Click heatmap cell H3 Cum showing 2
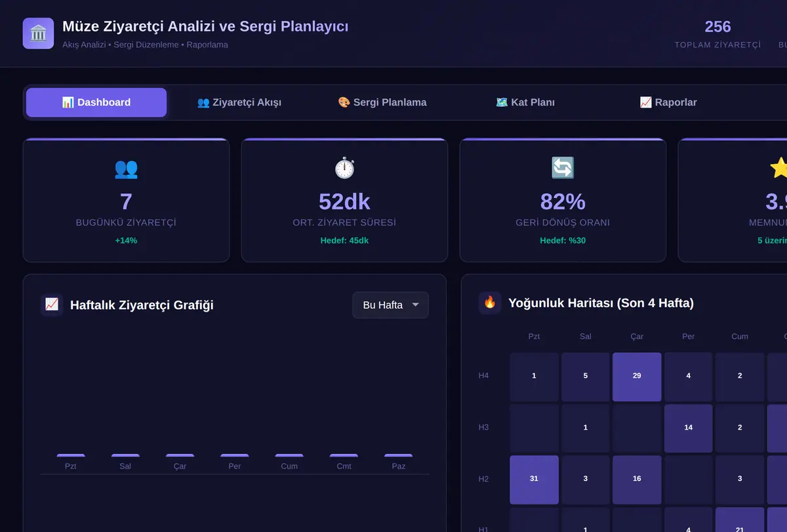This screenshot has height=532, width=787. (740, 428)
